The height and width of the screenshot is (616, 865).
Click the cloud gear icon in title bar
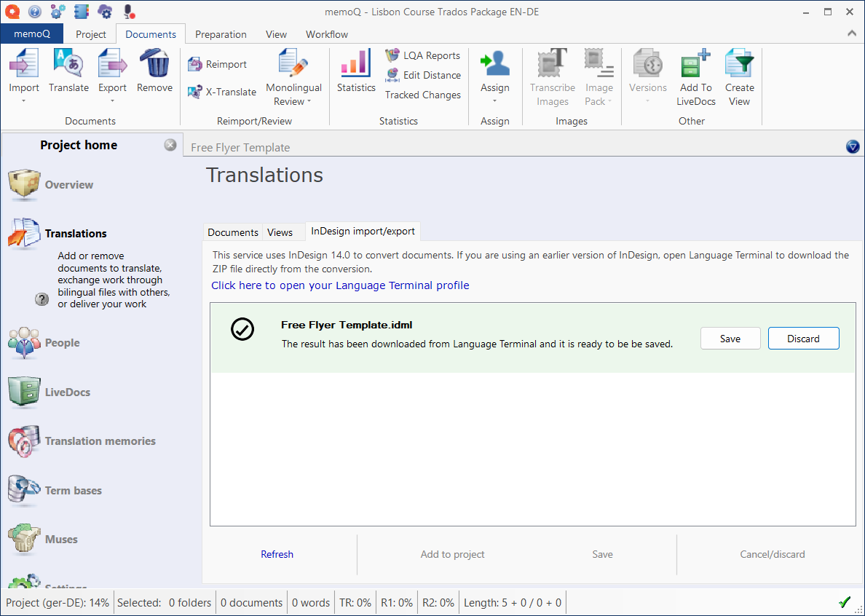click(105, 11)
